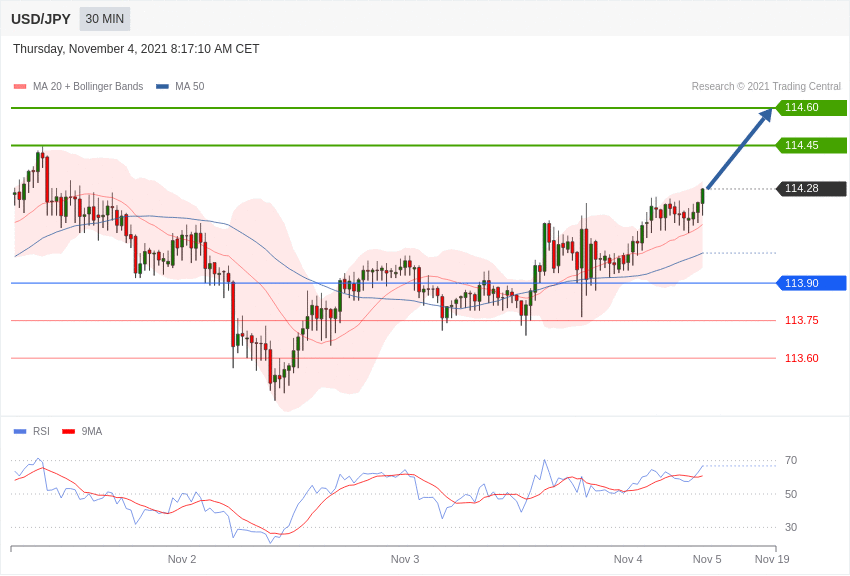The height and width of the screenshot is (576, 850).
Task: Click the RSI 30 level label
Action: [x=791, y=527]
